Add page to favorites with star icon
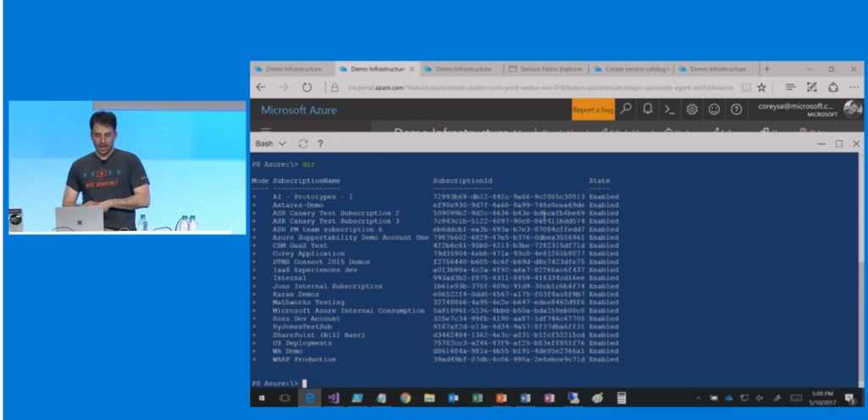The image size is (868, 420). [762, 87]
